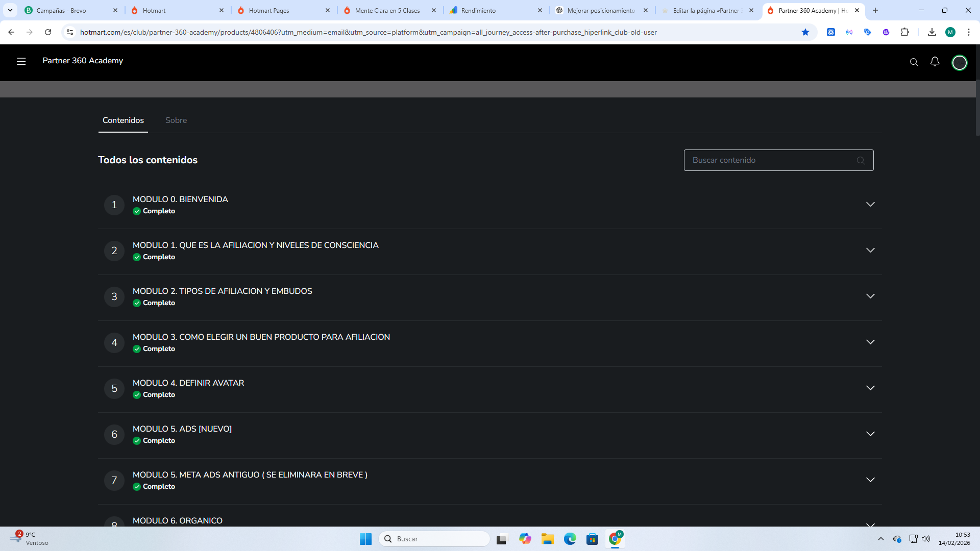Switch to the Sobre tab
Image resolution: width=980 pixels, height=551 pixels.
point(176,120)
